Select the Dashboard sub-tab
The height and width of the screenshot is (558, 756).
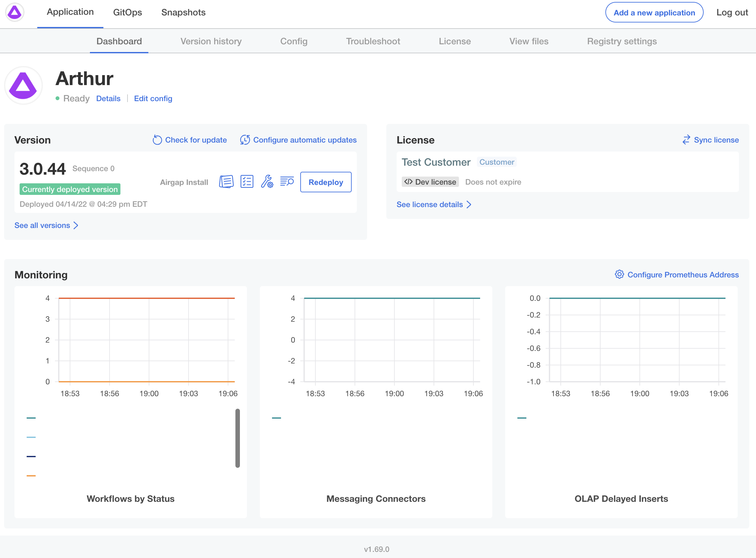(x=119, y=41)
